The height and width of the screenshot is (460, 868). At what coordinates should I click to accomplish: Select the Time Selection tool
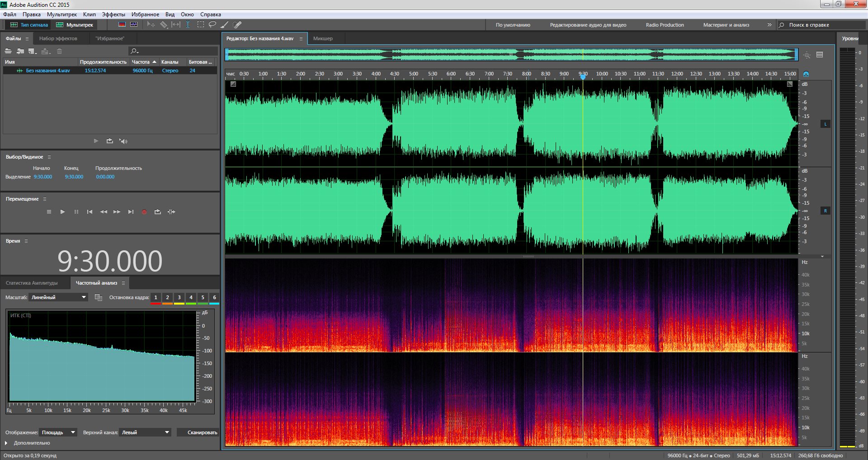click(x=188, y=24)
